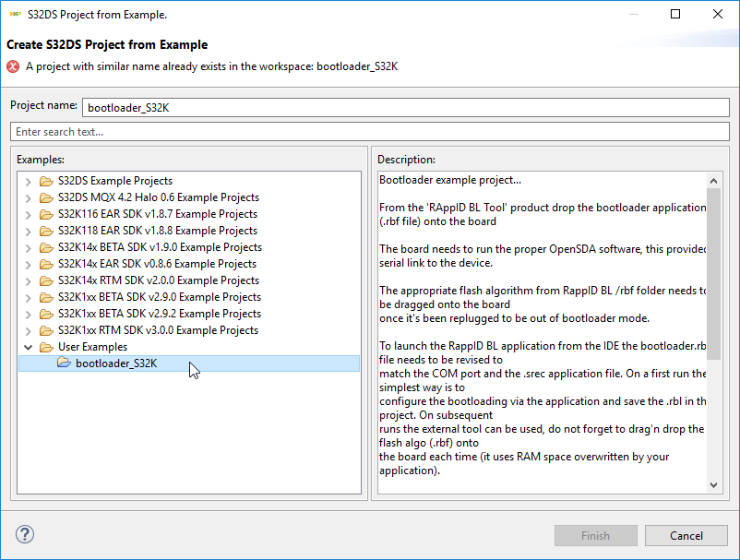
Task: Select S32K1xx BETA SDK v2.9.2 Example Projects
Action: point(160,314)
